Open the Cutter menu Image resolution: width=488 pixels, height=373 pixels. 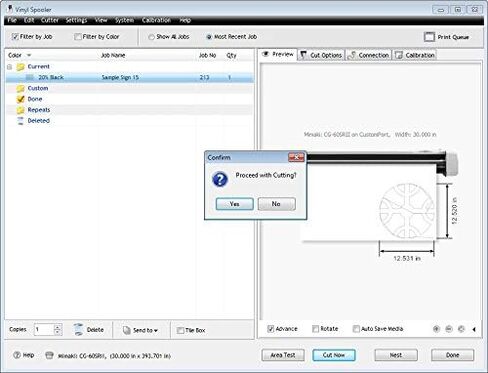coord(50,20)
